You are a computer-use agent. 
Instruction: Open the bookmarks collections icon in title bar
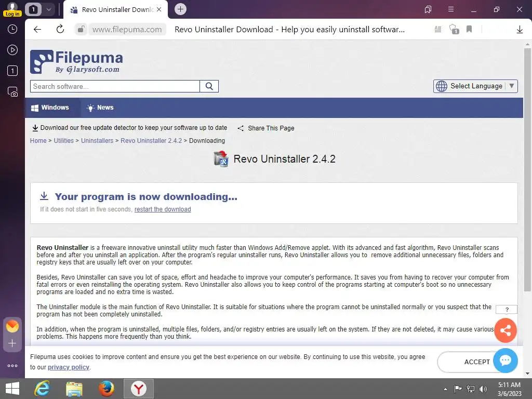pyautogui.click(x=428, y=9)
